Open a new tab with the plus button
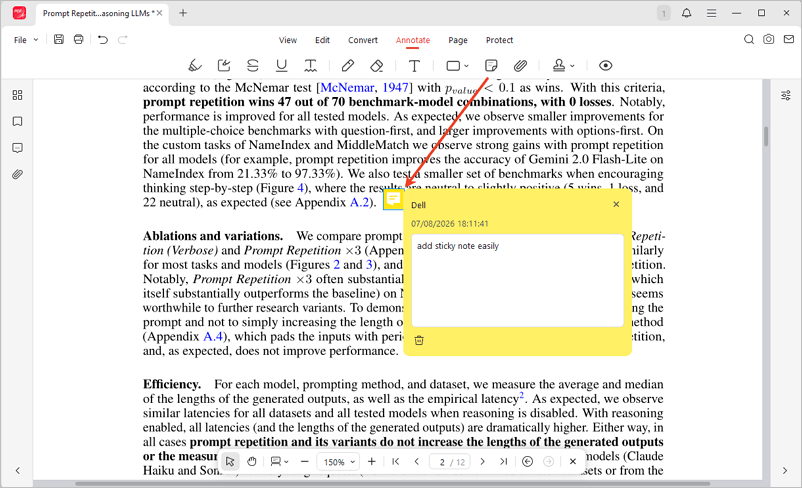This screenshot has height=488, width=802. click(183, 13)
